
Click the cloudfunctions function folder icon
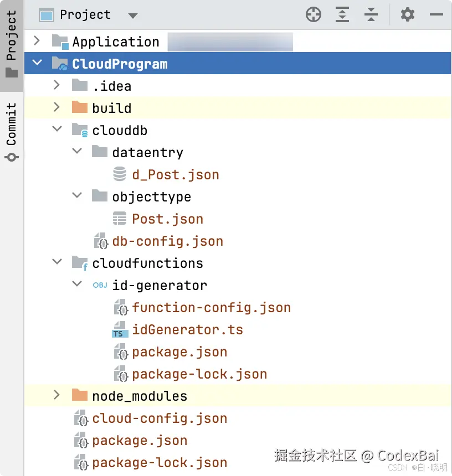(x=80, y=263)
